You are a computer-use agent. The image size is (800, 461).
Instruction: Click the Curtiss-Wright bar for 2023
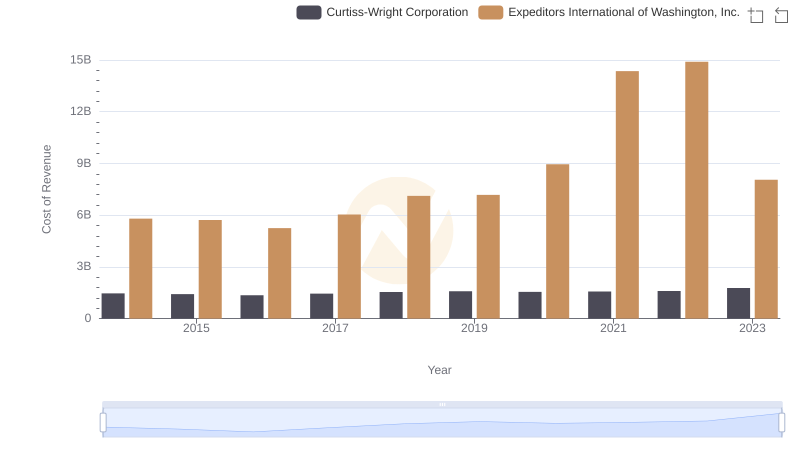pyautogui.click(x=739, y=303)
